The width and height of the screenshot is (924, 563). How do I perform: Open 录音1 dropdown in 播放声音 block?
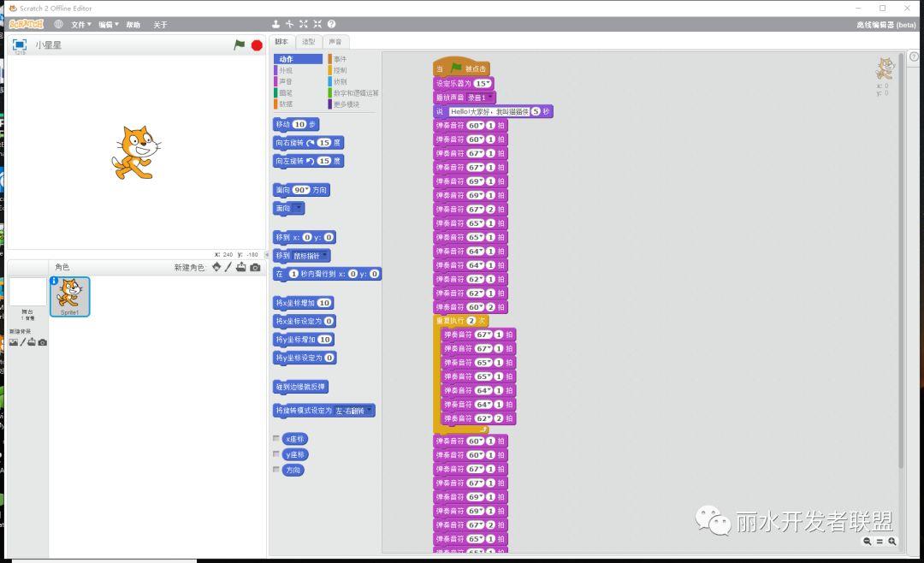pyautogui.click(x=479, y=98)
